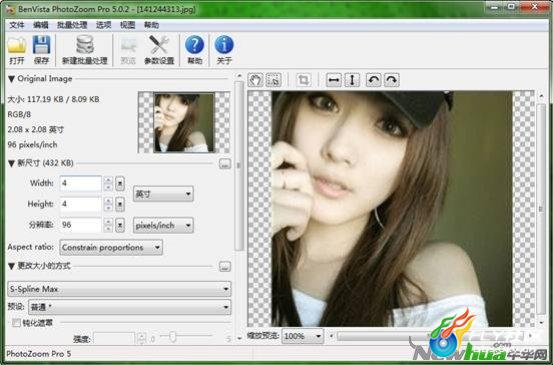Screen dimensions: 553x365
Task: Rotate image clockwise
Action: 391,80
